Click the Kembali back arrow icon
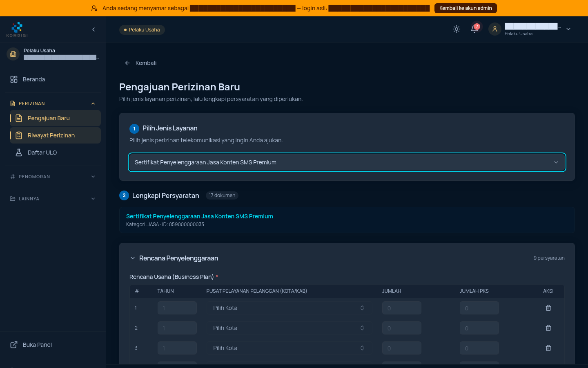 point(127,63)
